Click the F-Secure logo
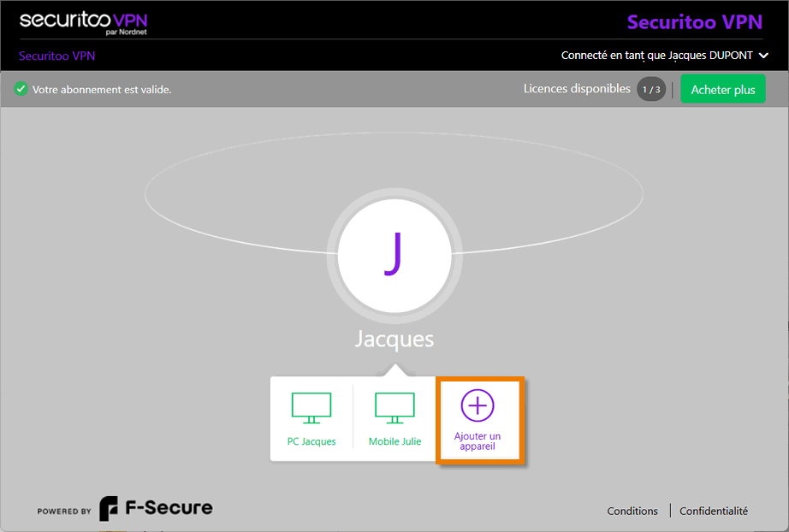Screen dimensions: 789x532 point(156,508)
